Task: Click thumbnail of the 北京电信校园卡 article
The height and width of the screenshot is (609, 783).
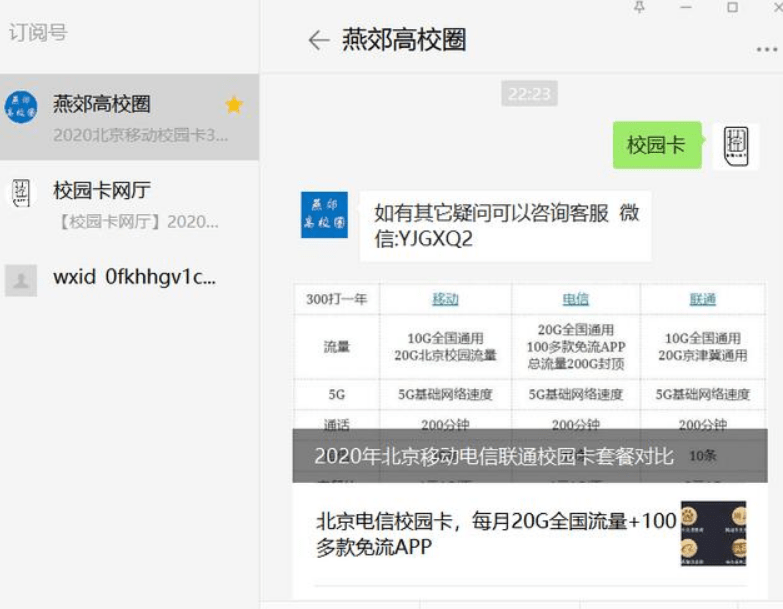Action: click(x=713, y=534)
